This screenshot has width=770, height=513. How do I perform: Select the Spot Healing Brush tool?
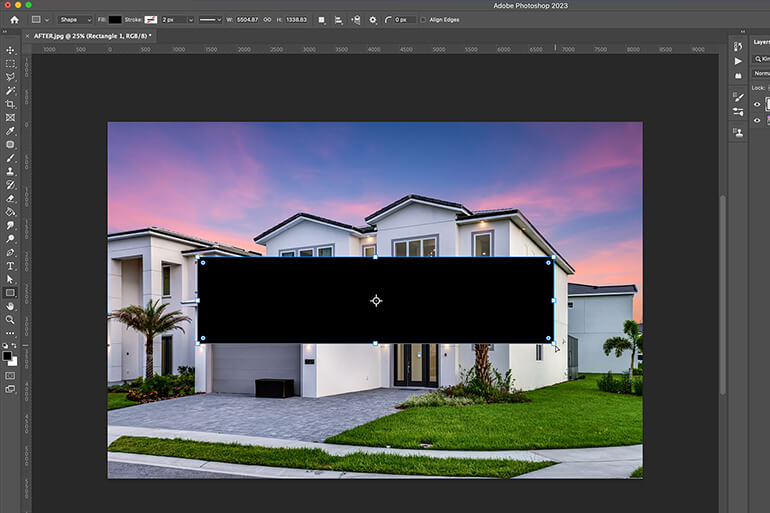[10, 144]
